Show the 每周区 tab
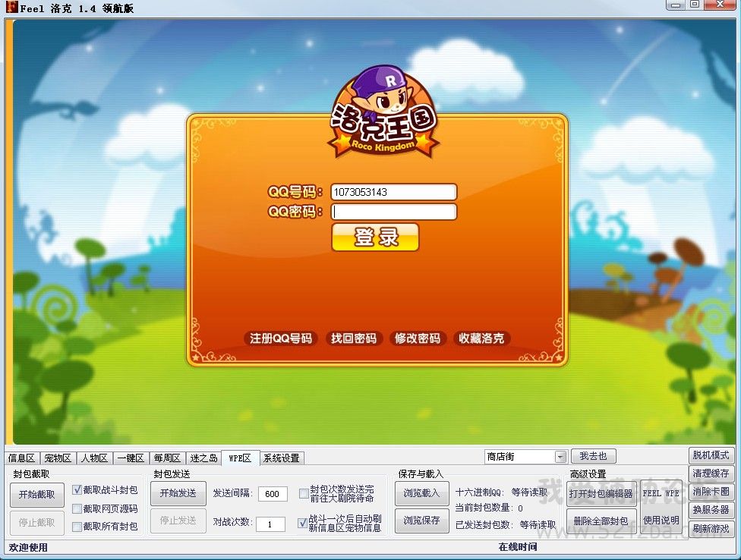Viewport: 741px width, 560px height. (x=167, y=458)
